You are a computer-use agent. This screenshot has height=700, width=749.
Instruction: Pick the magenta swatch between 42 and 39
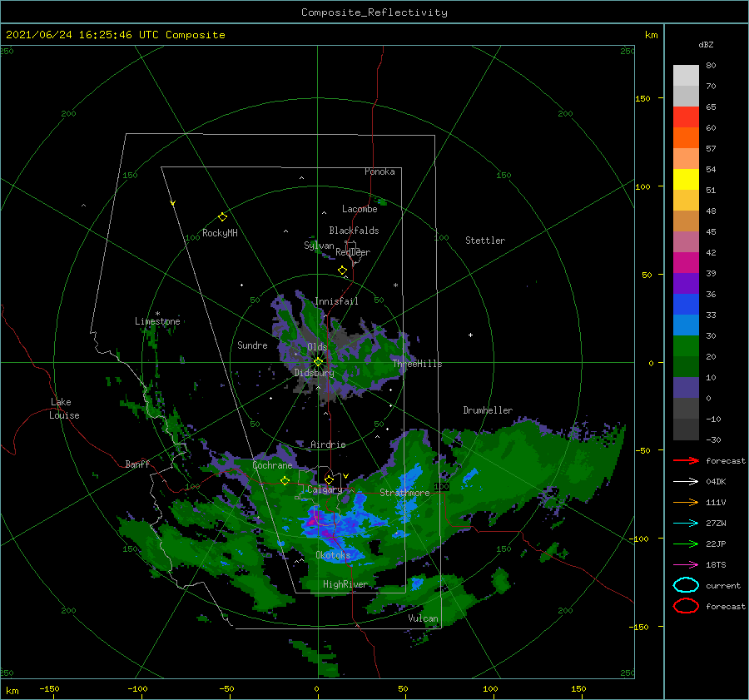[x=686, y=263]
